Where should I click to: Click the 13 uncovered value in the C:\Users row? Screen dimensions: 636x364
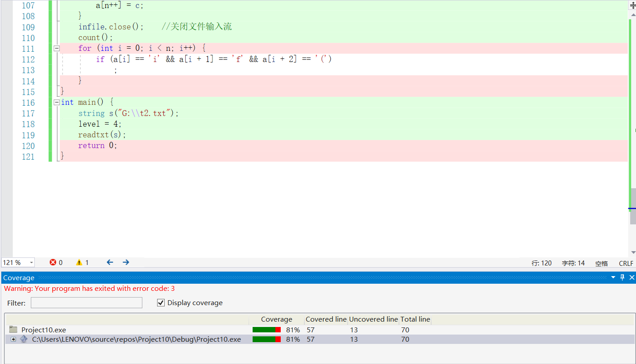pyautogui.click(x=354, y=339)
